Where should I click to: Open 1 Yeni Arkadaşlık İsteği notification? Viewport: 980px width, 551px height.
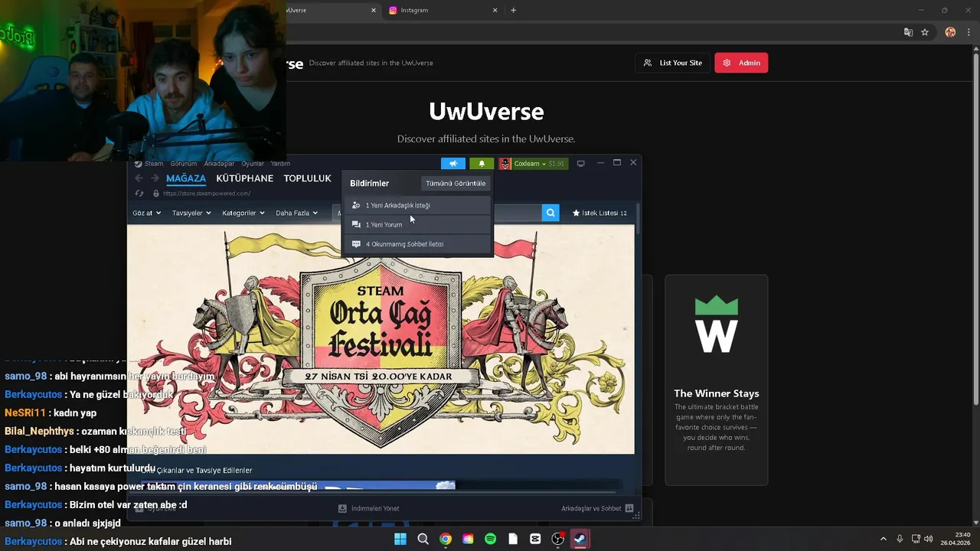tap(418, 205)
